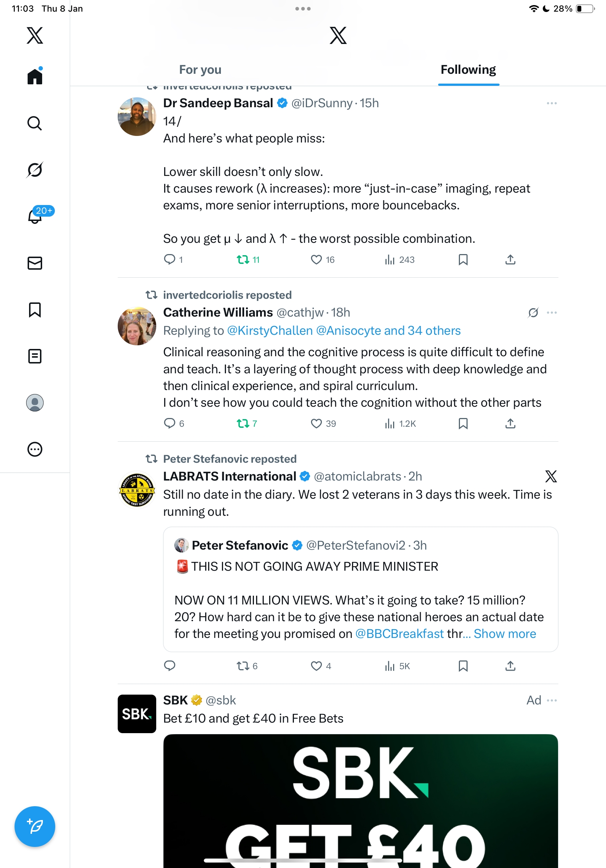Open more options on Dr Sandeep Bansal's post

[552, 103]
